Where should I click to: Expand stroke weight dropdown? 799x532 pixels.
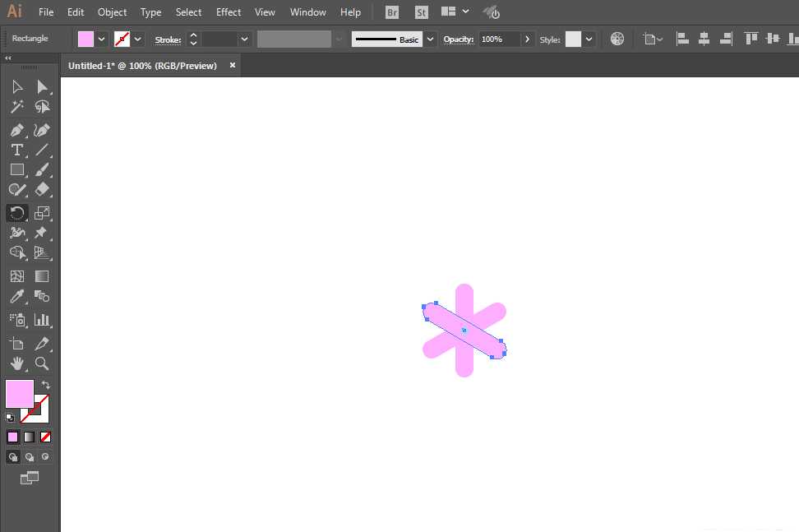(x=245, y=39)
